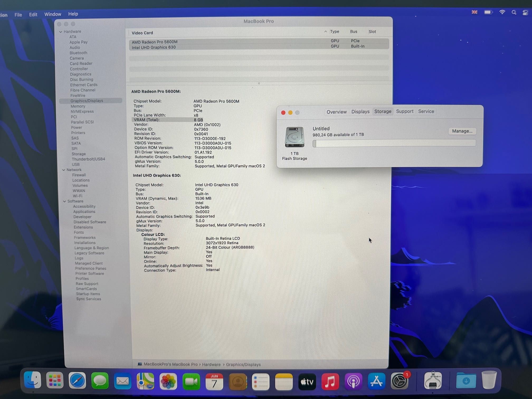The image size is (532, 399).
Task: Toggle sort order arrow in Video Card header
Action: click(325, 32)
